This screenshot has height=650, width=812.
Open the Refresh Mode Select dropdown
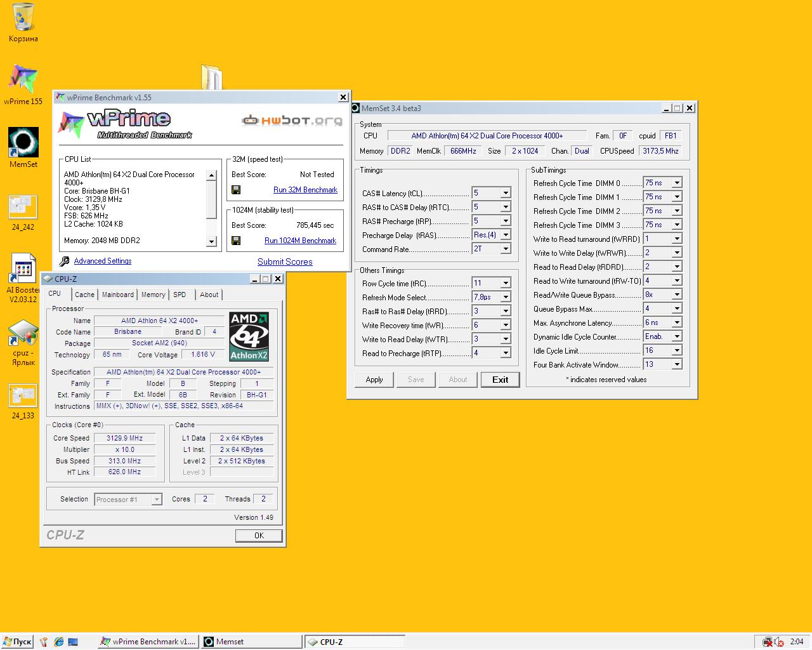click(x=506, y=297)
